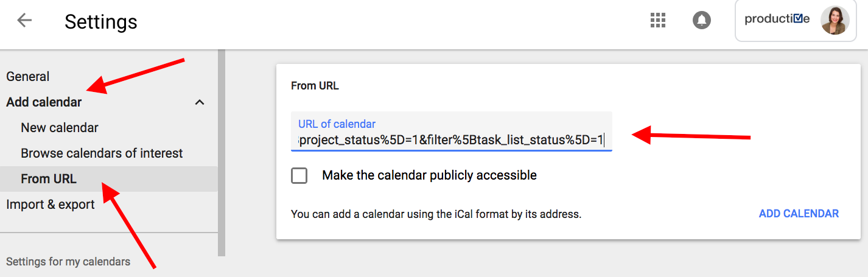Open the Google apps grid icon

click(658, 20)
